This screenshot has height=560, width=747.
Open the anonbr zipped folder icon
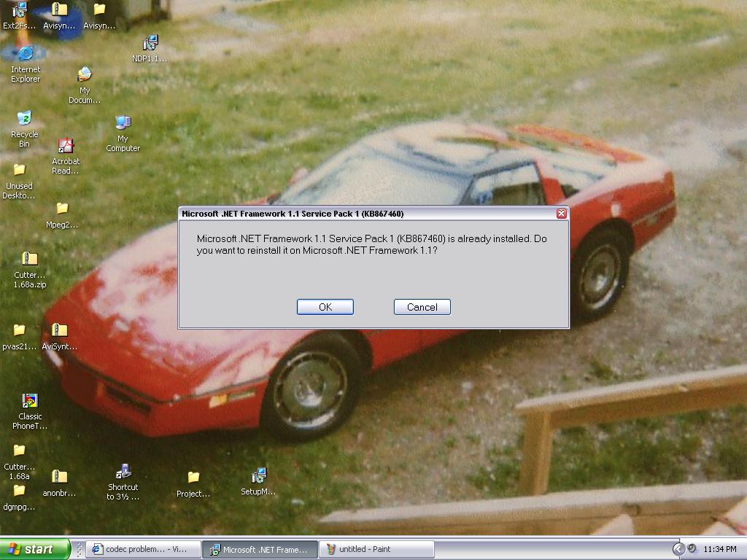[59, 483]
